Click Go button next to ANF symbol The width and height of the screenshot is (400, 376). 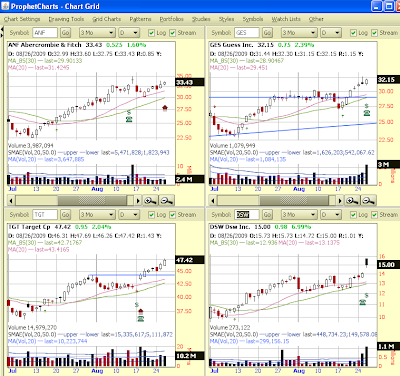pyautogui.click(x=65, y=33)
